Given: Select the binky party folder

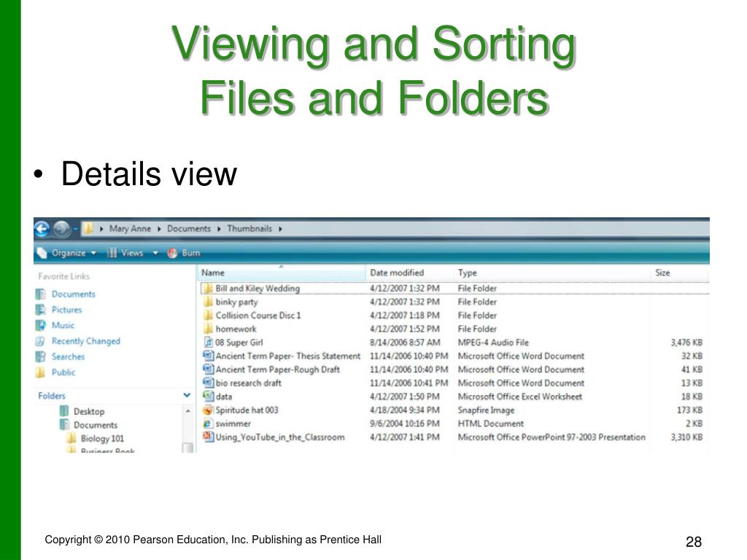Looking at the screenshot, I should point(236,303).
